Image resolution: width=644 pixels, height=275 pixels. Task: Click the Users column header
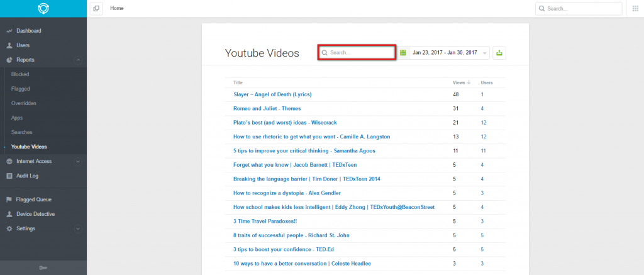point(487,82)
